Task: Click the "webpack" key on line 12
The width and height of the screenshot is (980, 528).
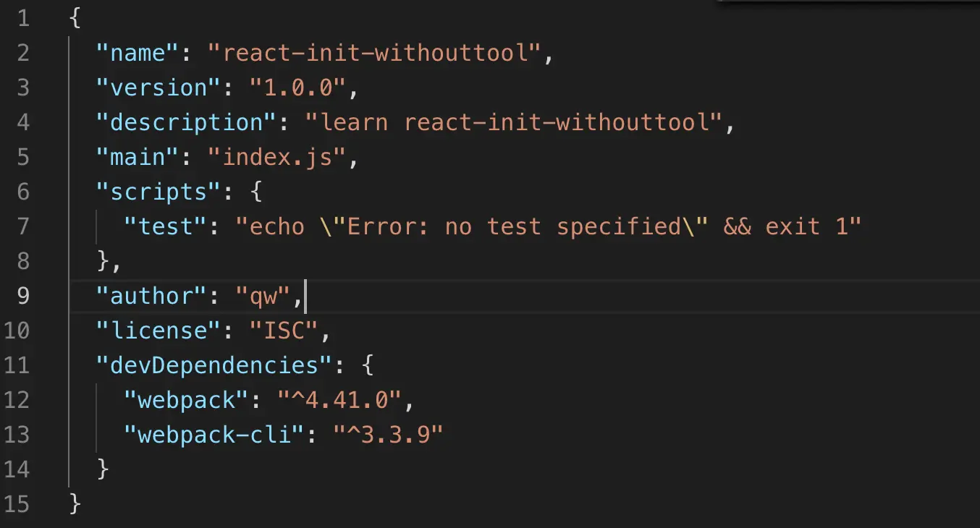Action: (187, 400)
